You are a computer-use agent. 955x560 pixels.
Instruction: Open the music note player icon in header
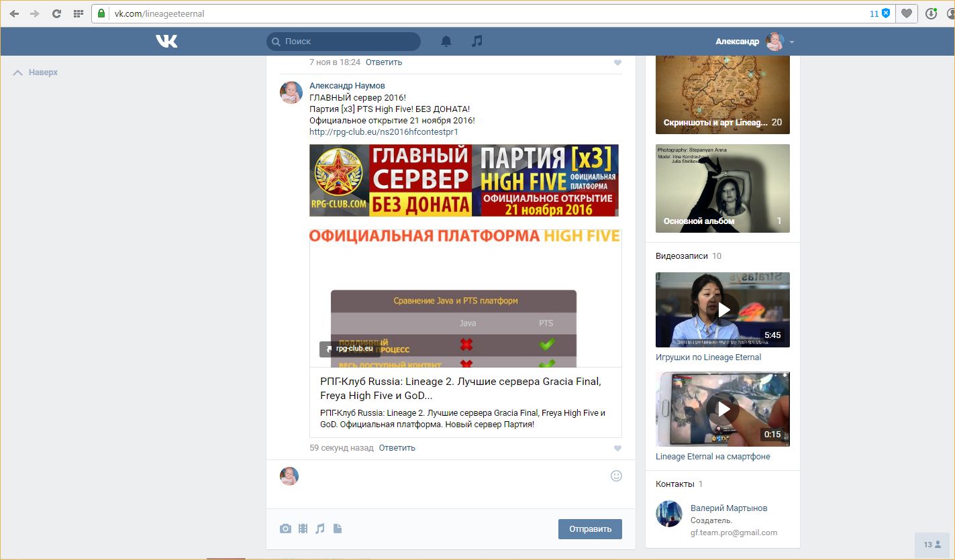(x=476, y=42)
